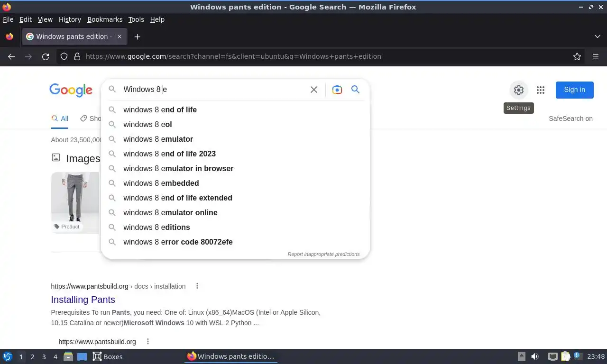This screenshot has height=364, width=607.
Task: Open the File menu
Action: [8, 19]
